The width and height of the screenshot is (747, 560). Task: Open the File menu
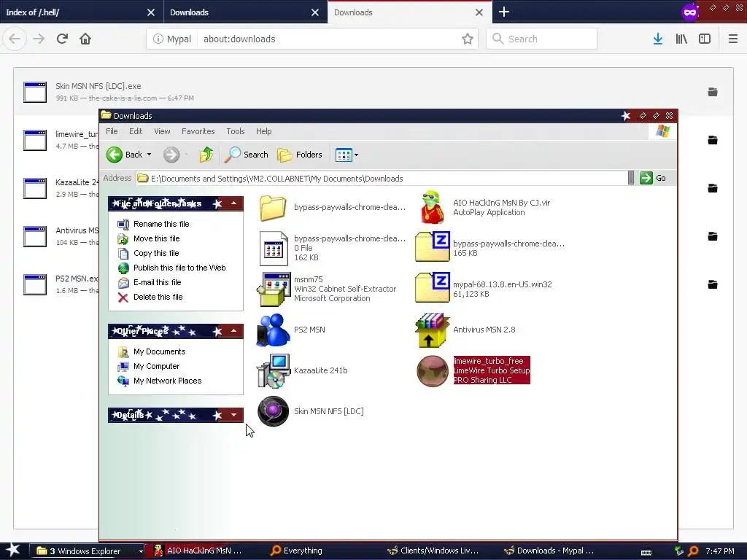(112, 131)
